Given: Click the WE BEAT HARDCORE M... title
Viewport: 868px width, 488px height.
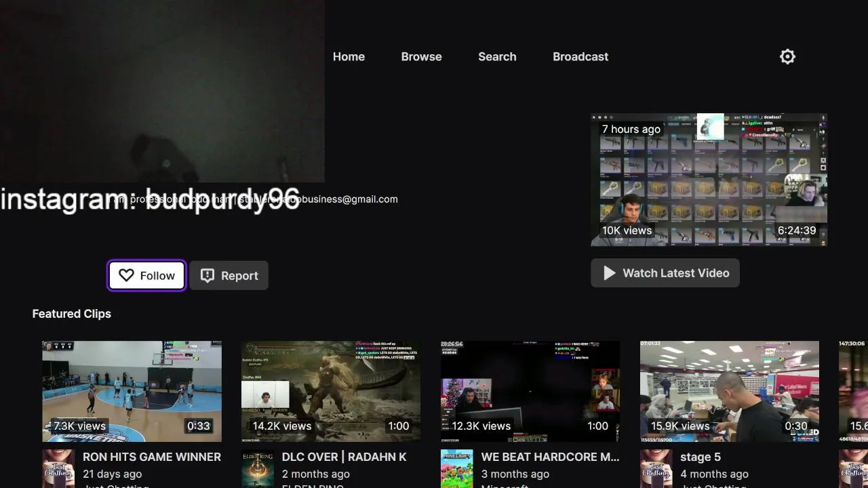Looking at the screenshot, I should [551, 457].
